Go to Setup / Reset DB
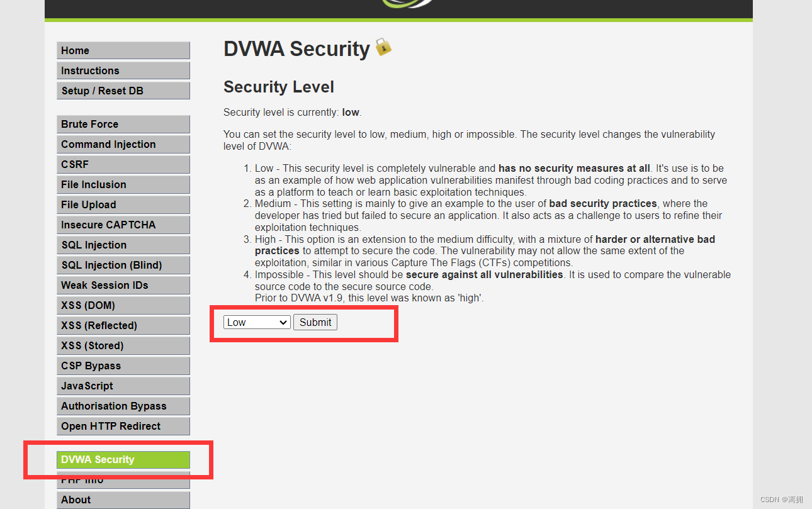812x509 pixels. tap(123, 91)
